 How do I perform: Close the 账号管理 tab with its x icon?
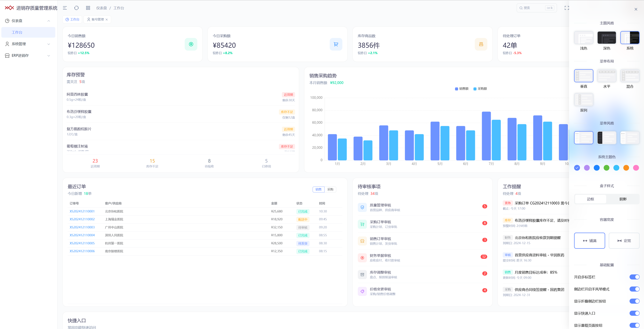click(x=107, y=19)
